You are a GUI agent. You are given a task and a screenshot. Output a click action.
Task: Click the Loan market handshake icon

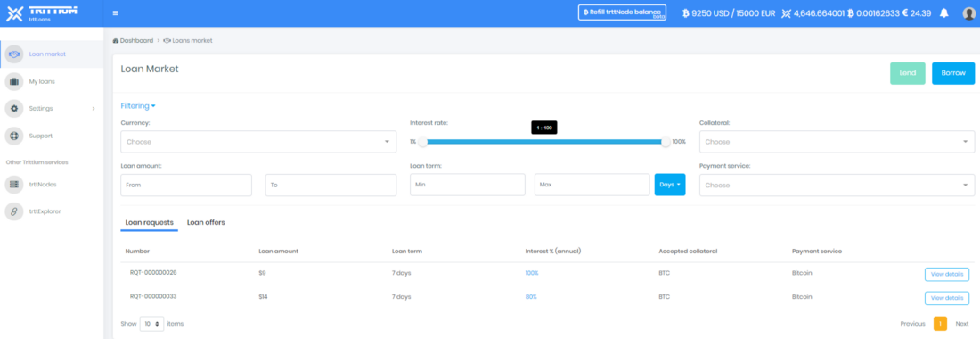[x=13, y=54]
